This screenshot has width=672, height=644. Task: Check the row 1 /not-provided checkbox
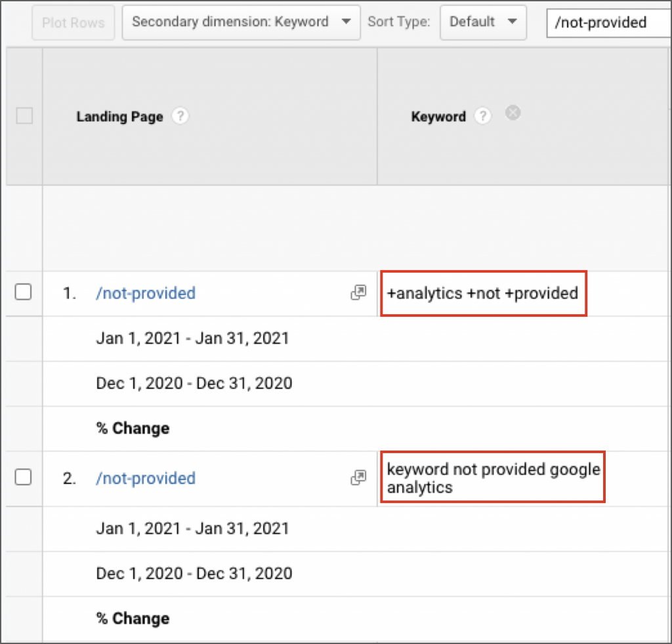pos(23,292)
